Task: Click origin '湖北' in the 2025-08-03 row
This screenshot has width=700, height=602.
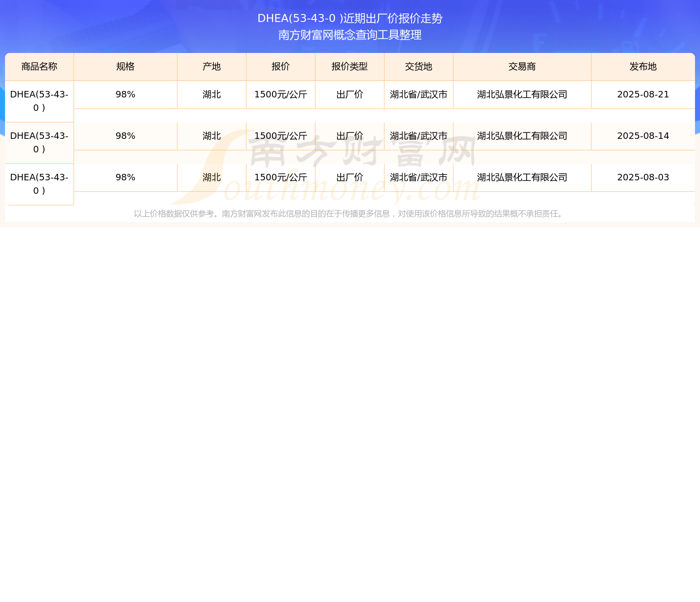Action: tap(211, 177)
